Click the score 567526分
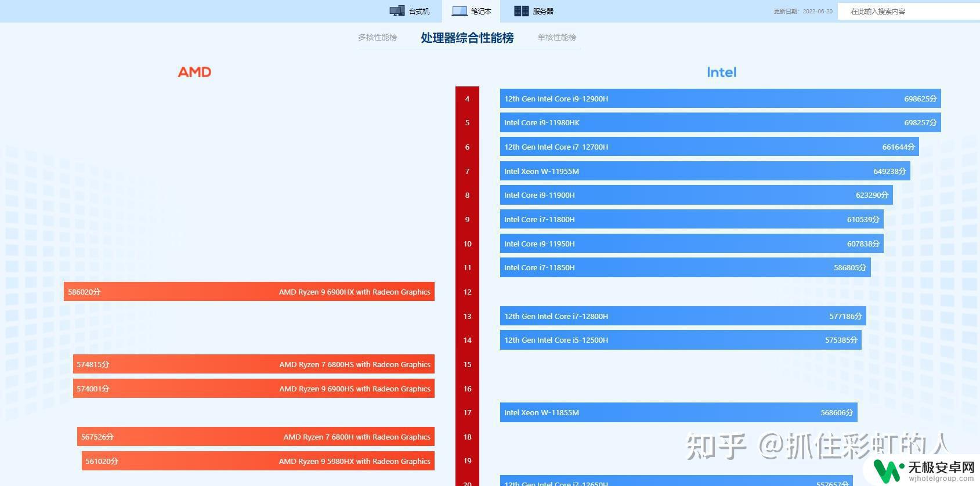 (97, 437)
